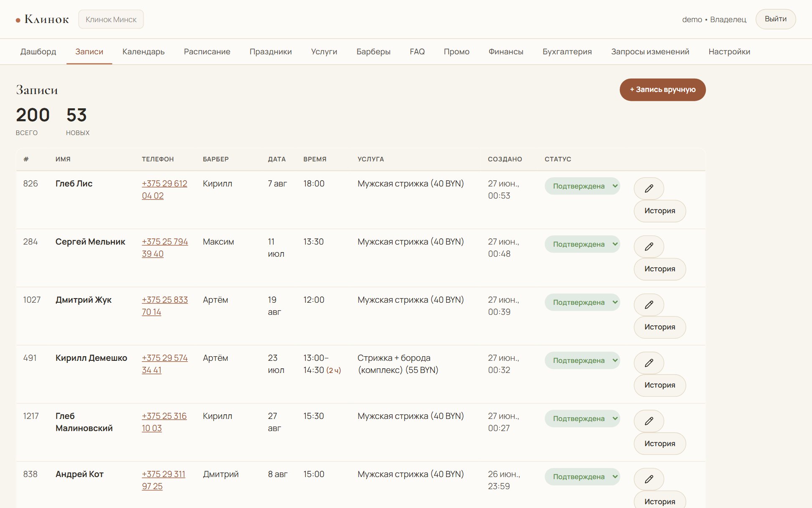Image resolution: width=812 pixels, height=508 pixels.
Task: Go to the Настройки tab
Action: (729, 51)
